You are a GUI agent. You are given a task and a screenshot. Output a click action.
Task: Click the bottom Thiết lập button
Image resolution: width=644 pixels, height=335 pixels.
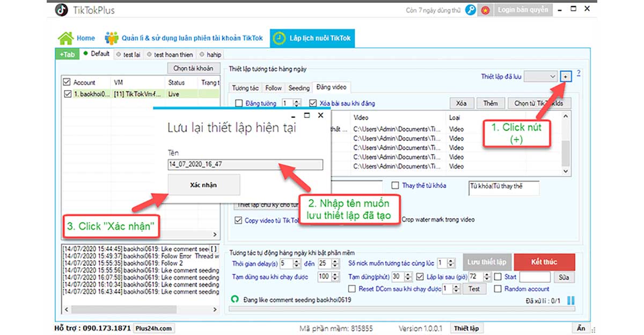pyautogui.click(x=466, y=329)
